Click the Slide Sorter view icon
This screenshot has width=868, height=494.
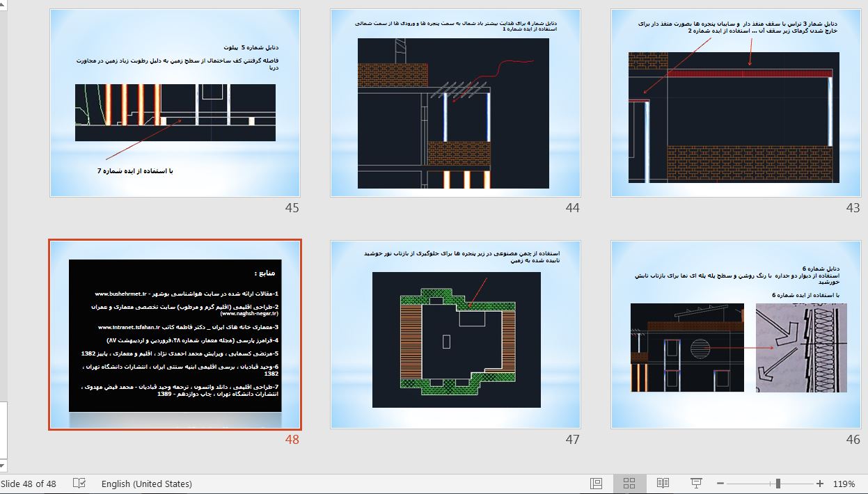point(629,484)
